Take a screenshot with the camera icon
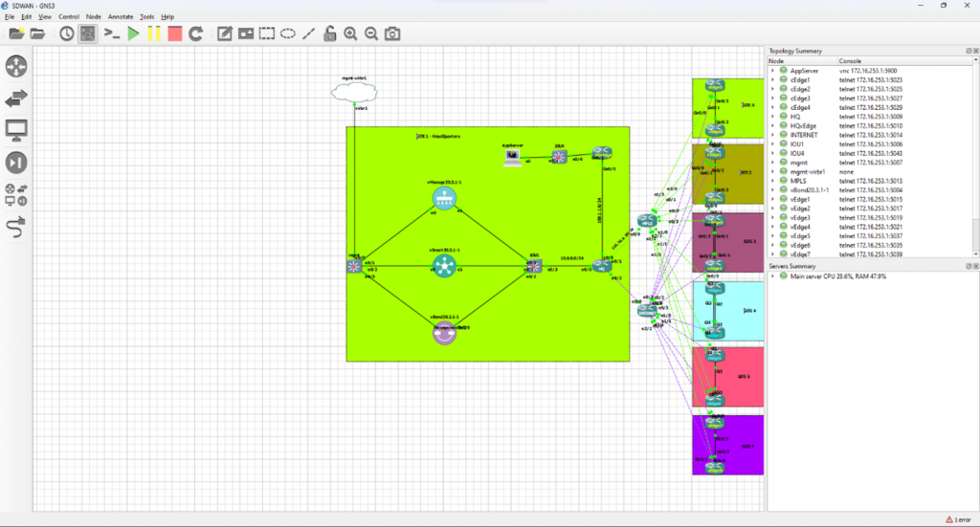 click(x=392, y=33)
